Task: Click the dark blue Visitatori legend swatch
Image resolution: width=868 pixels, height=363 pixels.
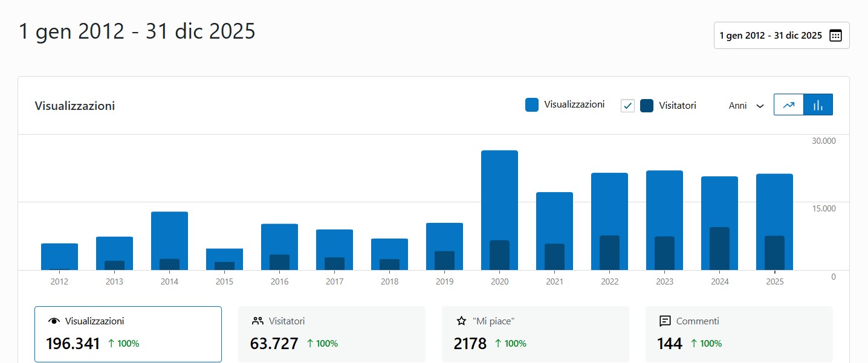Action: [x=647, y=106]
